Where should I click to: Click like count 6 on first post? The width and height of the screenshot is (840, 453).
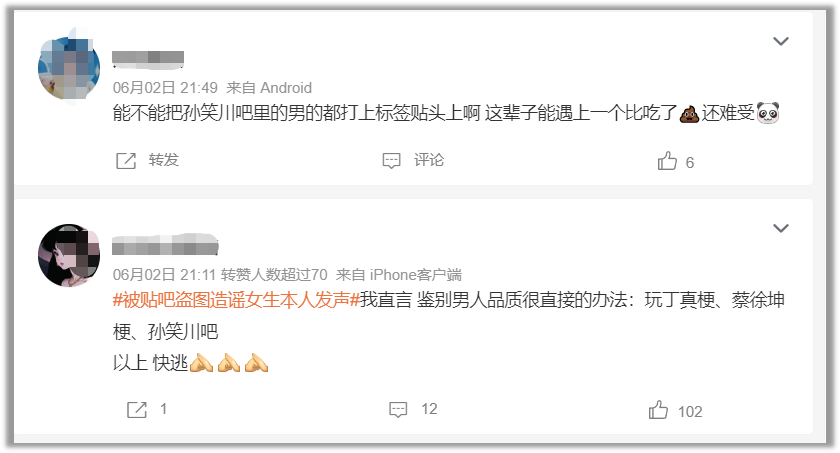[x=690, y=163]
